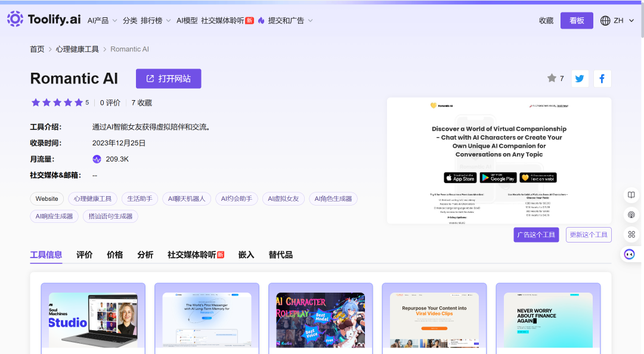Image resolution: width=644 pixels, height=354 pixels.
Task: Expand the 提交和广告 dropdown menu
Action: 290,20
